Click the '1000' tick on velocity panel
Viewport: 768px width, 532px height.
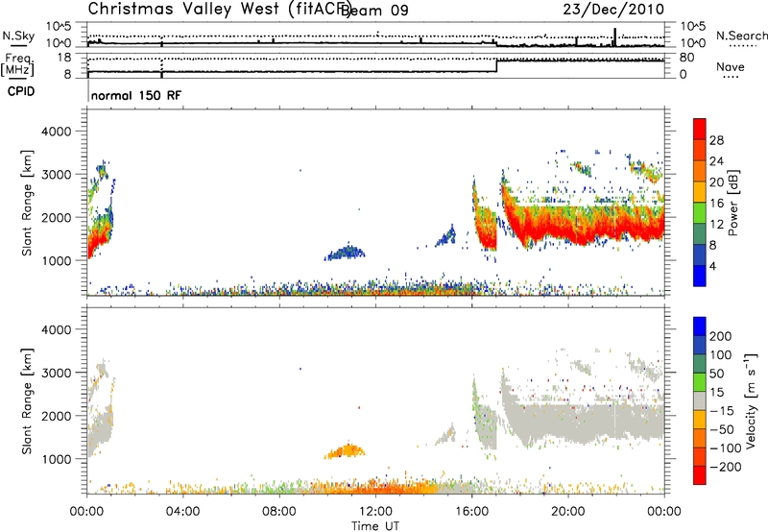click(x=56, y=459)
